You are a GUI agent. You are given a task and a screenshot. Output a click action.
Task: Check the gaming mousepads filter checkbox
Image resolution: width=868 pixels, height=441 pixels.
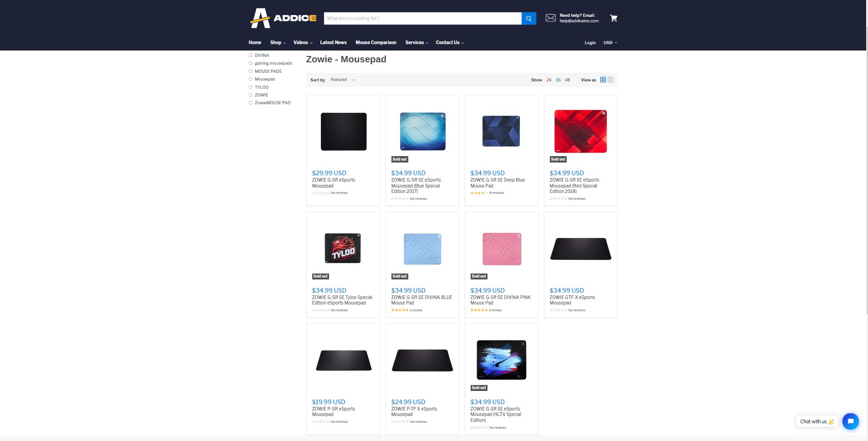point(250,63)
